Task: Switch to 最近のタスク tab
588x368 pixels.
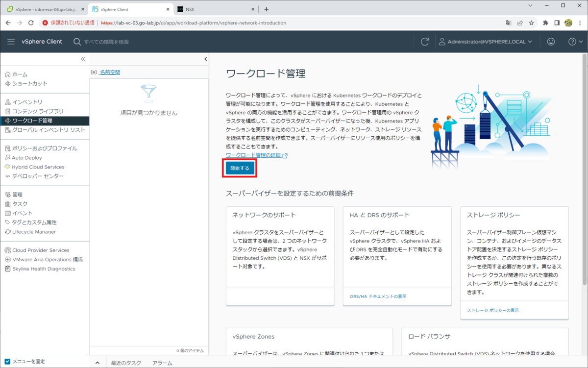Action: pos(126,363)
